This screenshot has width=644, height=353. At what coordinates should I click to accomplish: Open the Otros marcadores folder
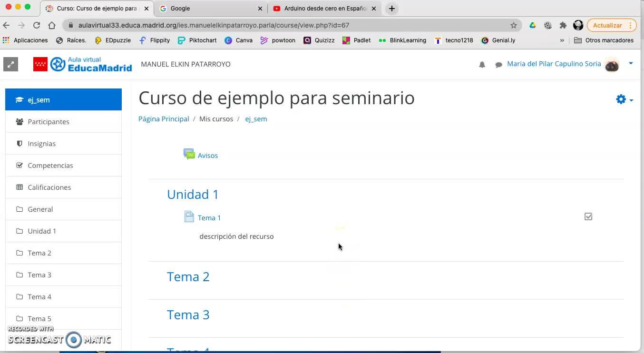(x=604, y=40)
